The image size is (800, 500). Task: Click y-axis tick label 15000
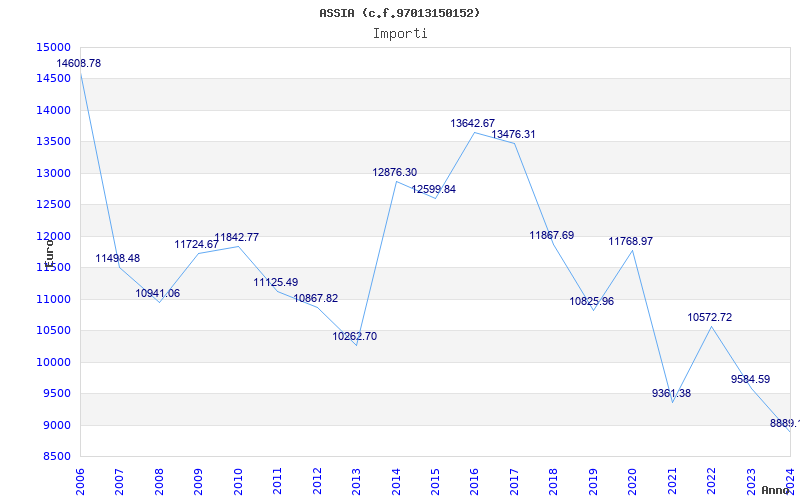tap(53, 47)
